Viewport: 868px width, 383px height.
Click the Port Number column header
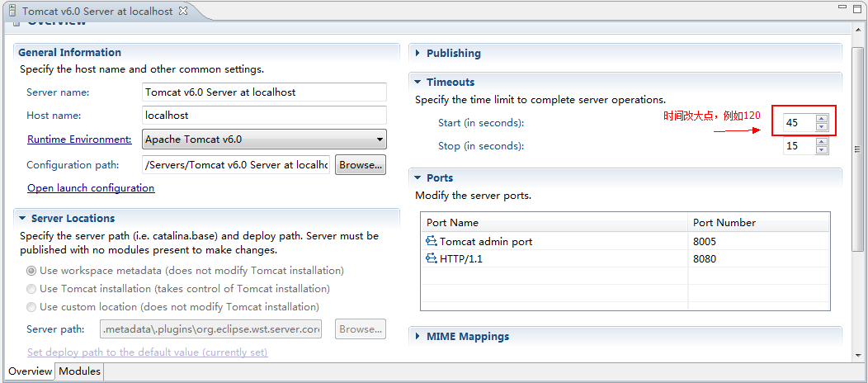coord(759,223)
